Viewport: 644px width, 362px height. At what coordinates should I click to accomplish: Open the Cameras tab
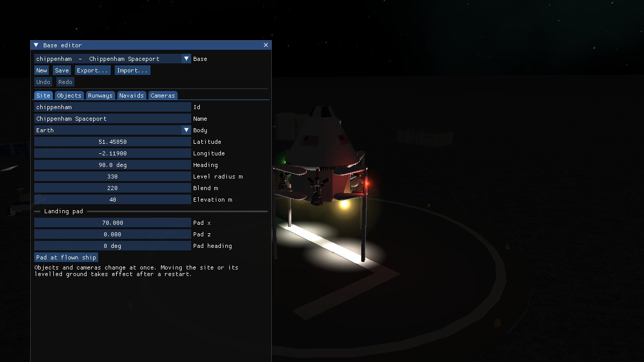[x=163, y=96]
